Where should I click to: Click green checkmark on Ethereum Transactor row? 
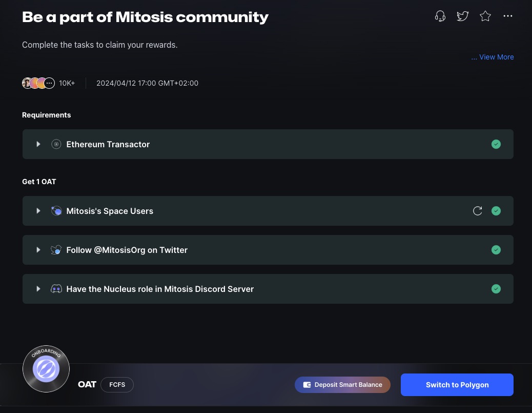pos(496,144)
